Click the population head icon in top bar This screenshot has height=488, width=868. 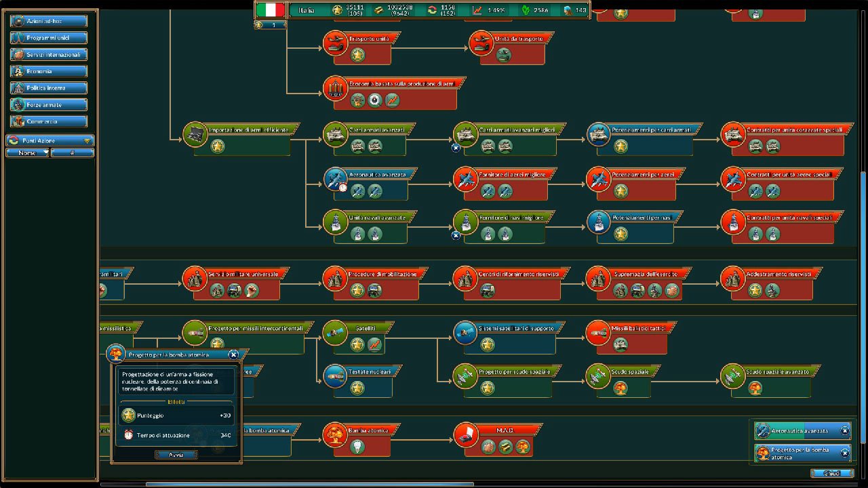pos(567,9)
